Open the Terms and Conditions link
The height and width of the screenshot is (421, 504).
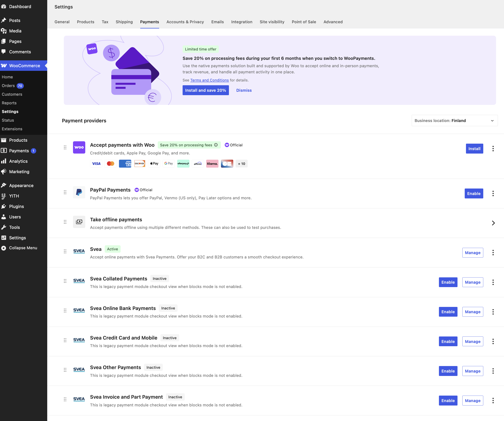(209, 80)
